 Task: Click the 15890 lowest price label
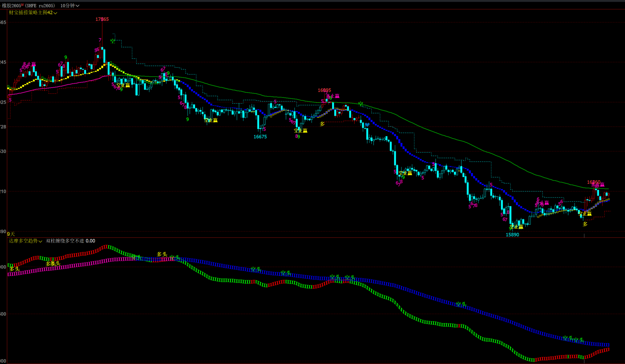tap(512, 235)
